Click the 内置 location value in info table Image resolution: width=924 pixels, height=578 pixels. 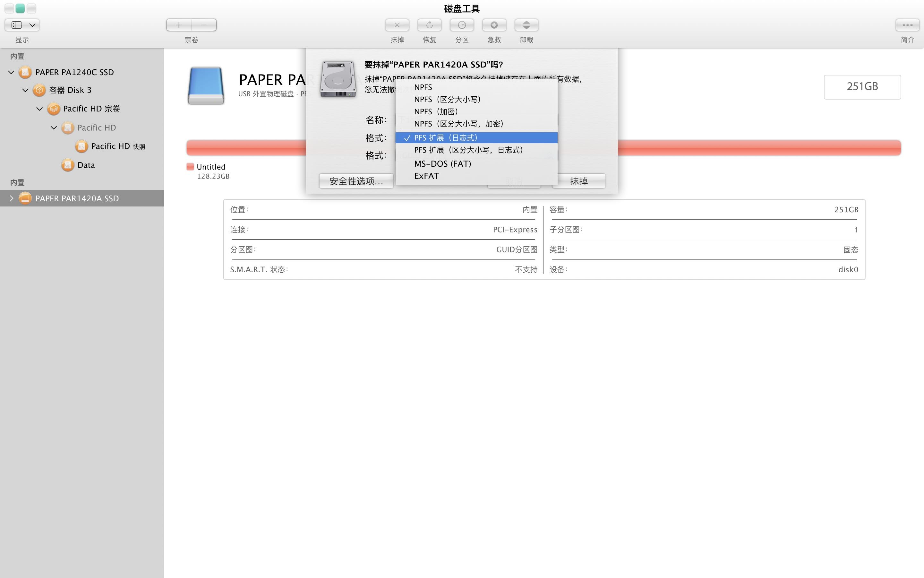point(530,209)
